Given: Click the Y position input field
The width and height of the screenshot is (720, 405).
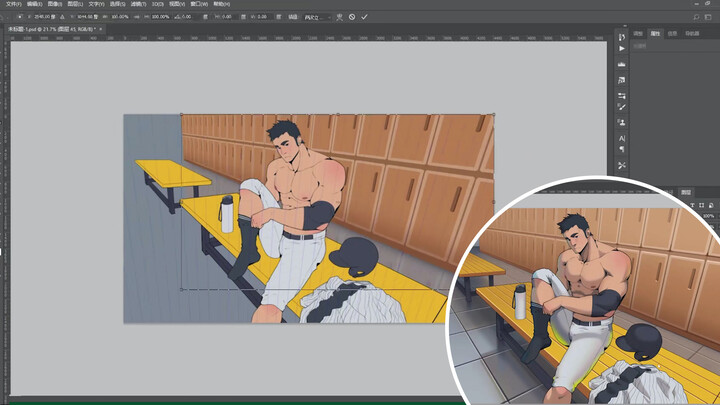Looking at the screenshot, I should pos(87,17).
